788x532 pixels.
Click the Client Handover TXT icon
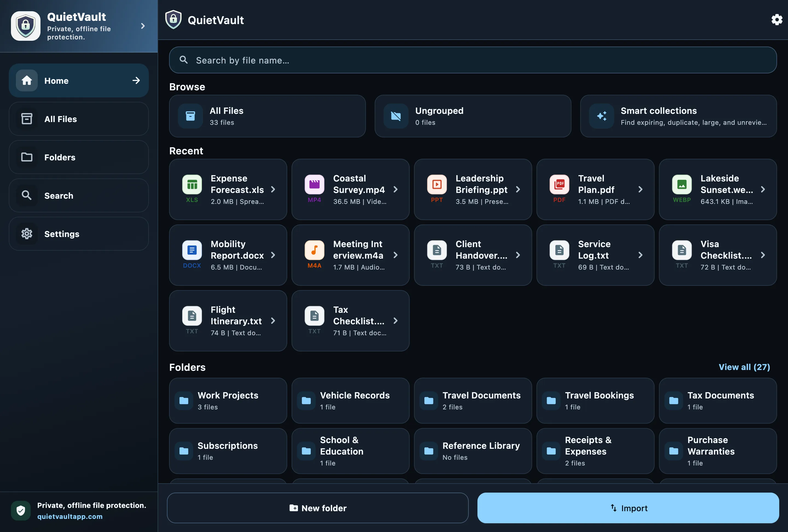(x=437, y=250)
